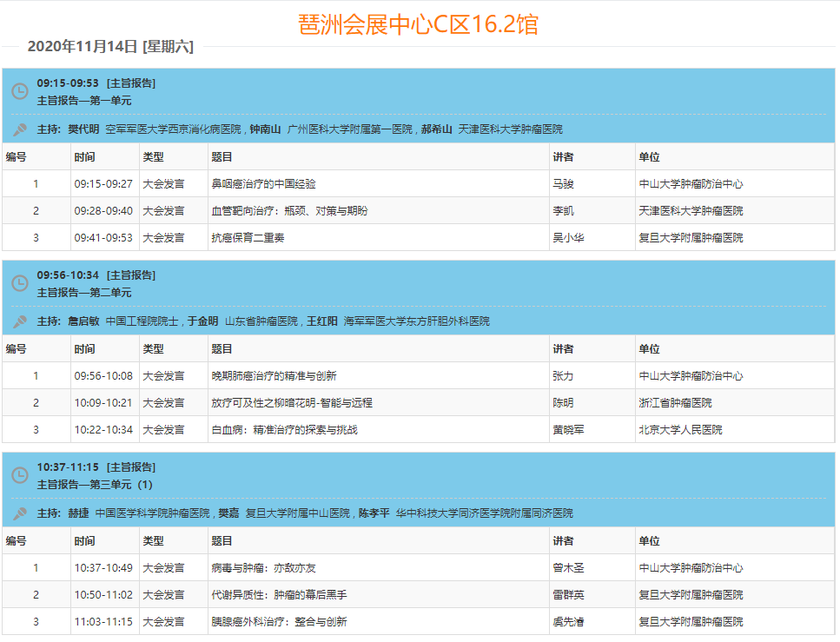Click the 讲者 column header in the third table
The image size is (840, 642).
(563, 541)
